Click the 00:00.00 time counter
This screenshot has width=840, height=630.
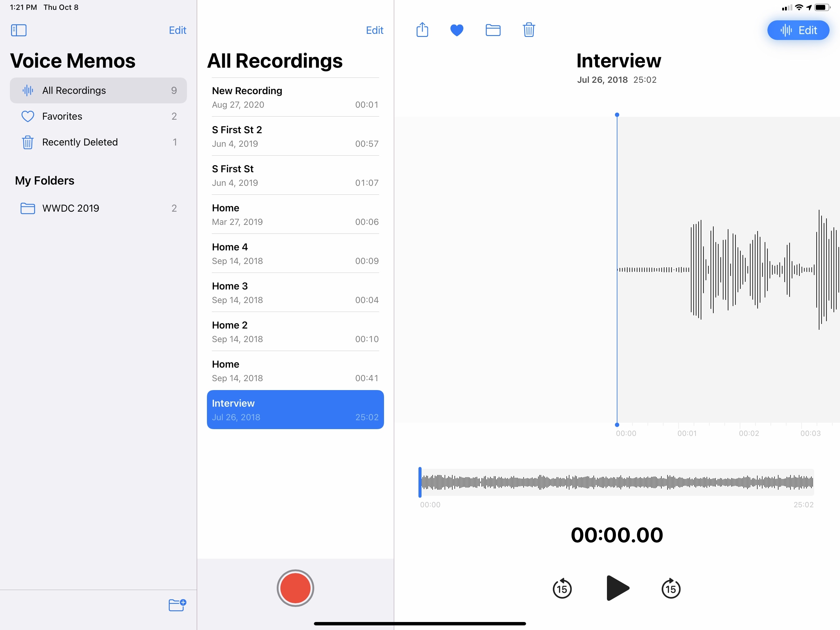tap(617, 535)
